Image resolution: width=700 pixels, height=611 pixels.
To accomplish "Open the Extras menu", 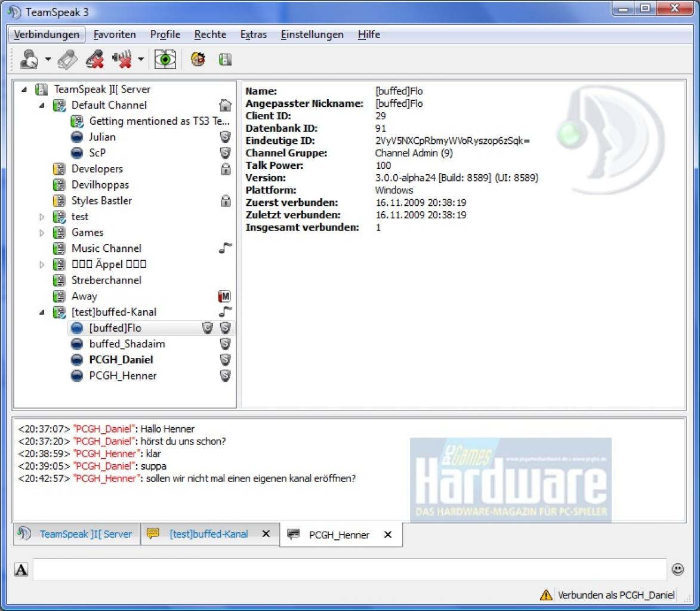I will click(254, 35).
